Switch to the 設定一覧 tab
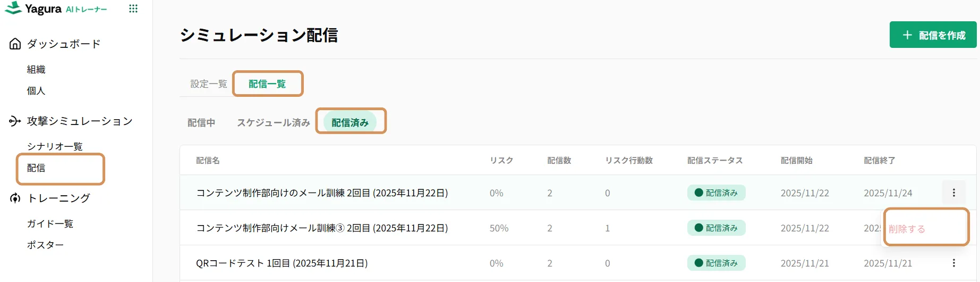The image size is (980, 282). [209, 84]
